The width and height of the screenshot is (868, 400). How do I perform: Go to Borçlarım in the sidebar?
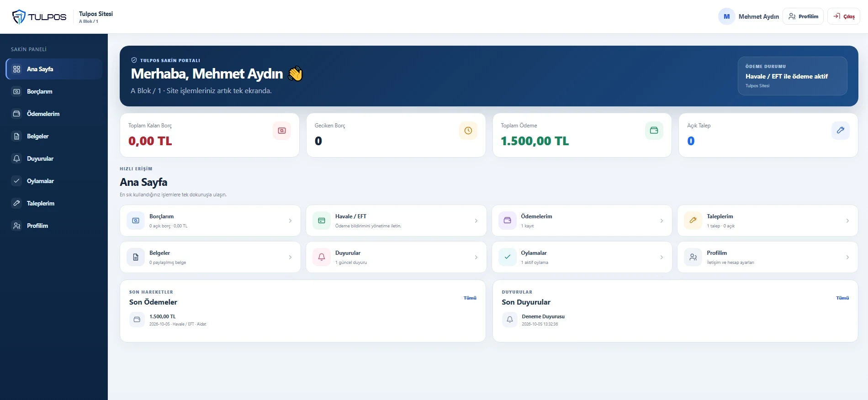[54, 91]
